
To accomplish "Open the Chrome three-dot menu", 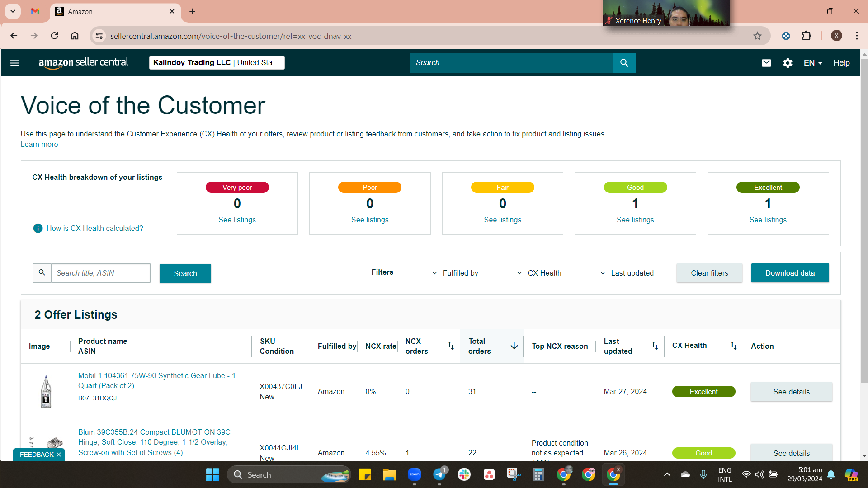I will point(857,36).
